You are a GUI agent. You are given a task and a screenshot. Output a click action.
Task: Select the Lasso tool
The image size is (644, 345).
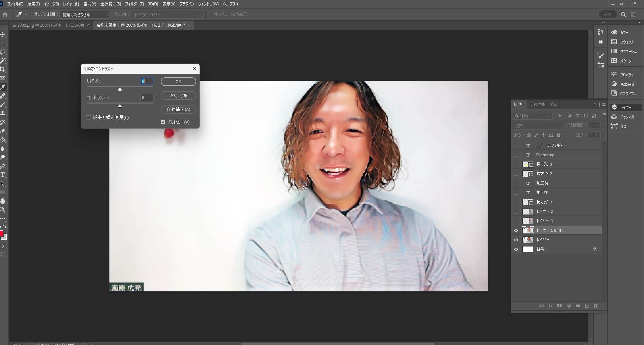pyautogui.click(x=3, y=52)
